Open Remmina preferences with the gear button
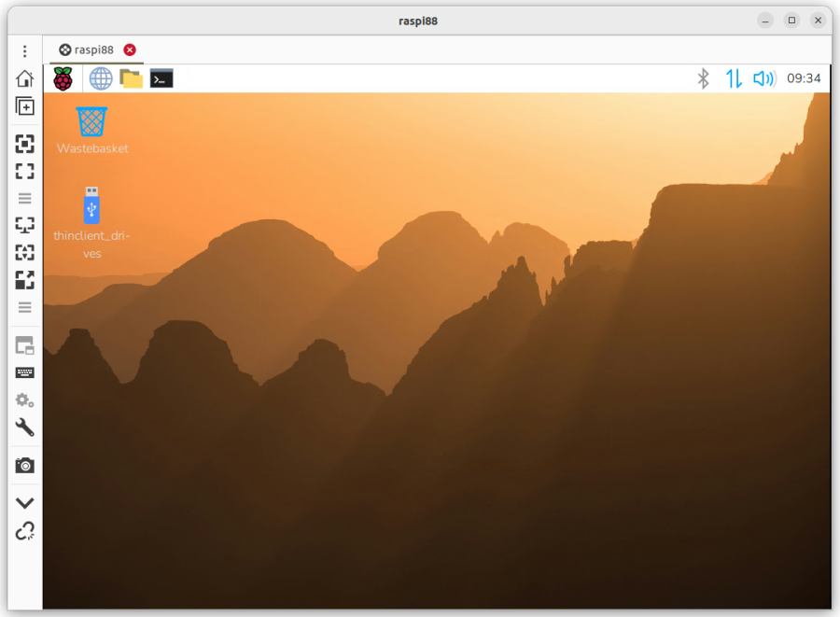Viewport: 840px width, 617px height. click(x=24, y=400)
